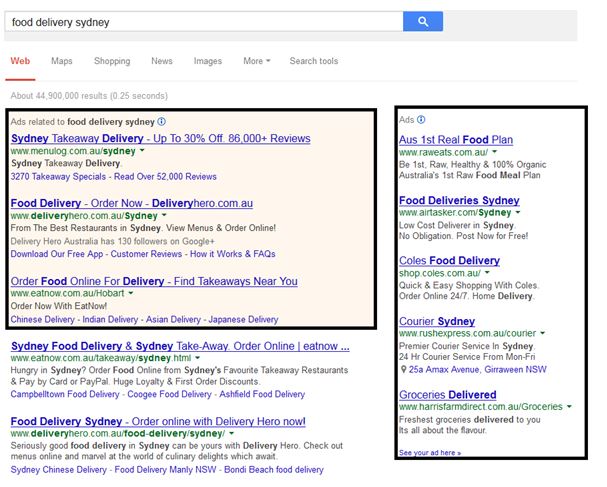This screenshot has height=487, width=607.
Task: Click 'Asian Delivery' sitelink
Action: tap(173, 319)
